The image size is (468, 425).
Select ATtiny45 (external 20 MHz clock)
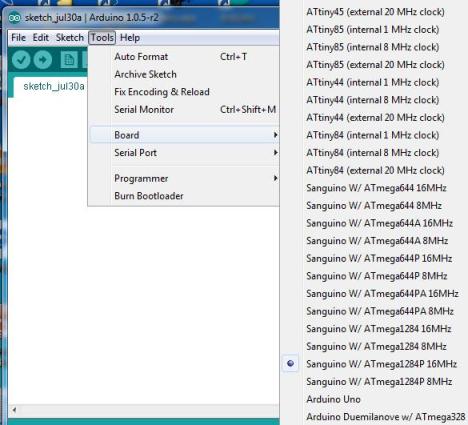[374, 12]
